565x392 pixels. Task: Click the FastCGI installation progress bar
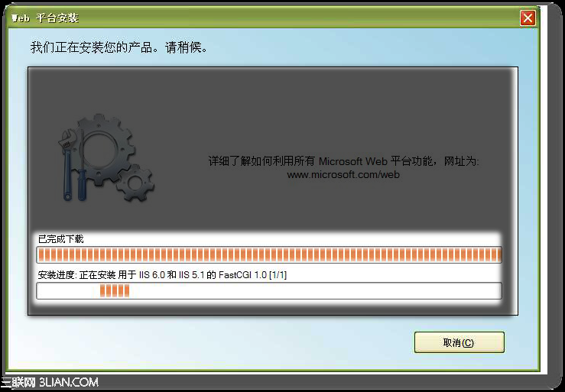coord(269,291)
